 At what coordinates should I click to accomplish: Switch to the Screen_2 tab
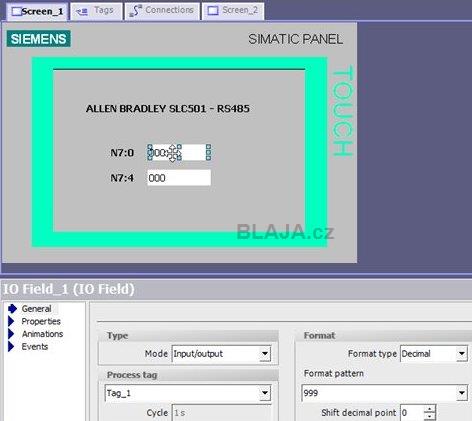(x=233, y=11)
